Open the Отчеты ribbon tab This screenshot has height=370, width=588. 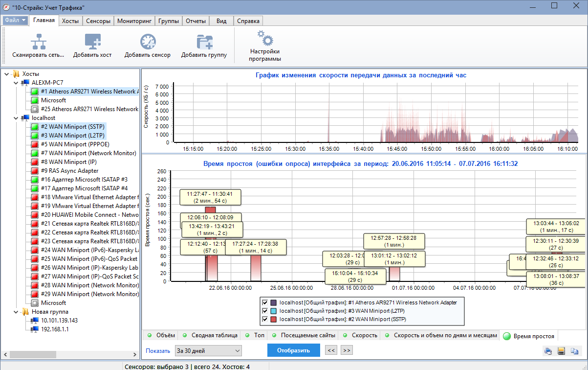pos(196,21)
